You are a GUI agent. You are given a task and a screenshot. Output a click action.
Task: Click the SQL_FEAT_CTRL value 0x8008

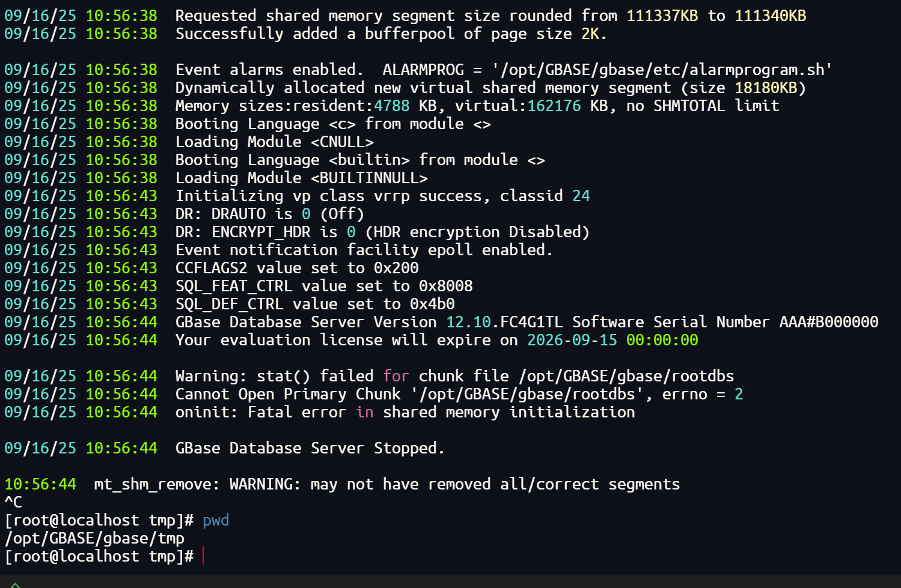[446, 286]
